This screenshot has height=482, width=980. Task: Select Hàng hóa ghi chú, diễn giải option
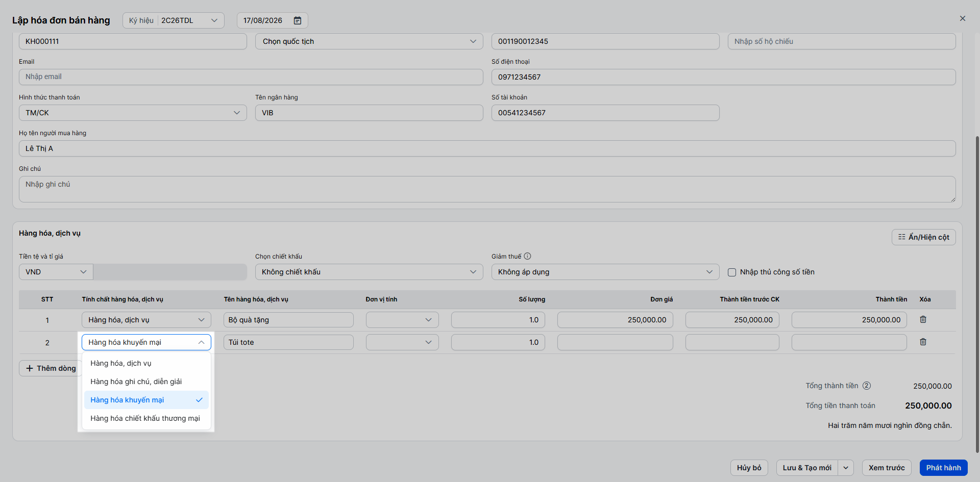146,382
